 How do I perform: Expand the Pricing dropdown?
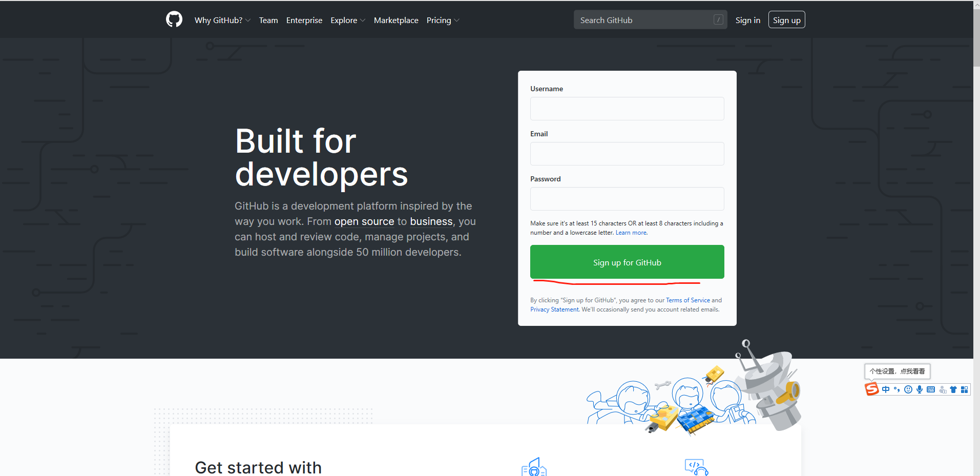[443, 20]
